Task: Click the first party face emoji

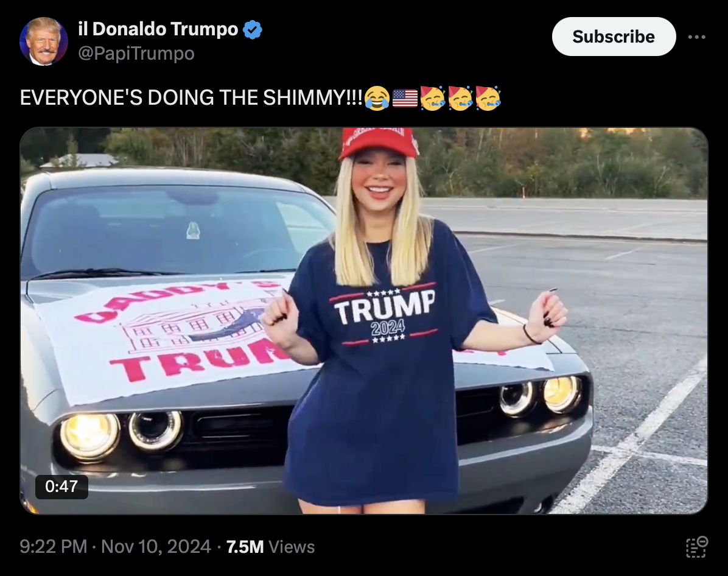Action: tap(433, 98)
